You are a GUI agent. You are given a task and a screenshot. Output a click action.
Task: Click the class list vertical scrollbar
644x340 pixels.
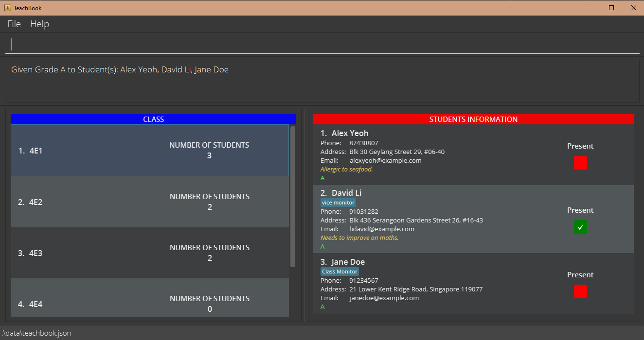(293, 197)
